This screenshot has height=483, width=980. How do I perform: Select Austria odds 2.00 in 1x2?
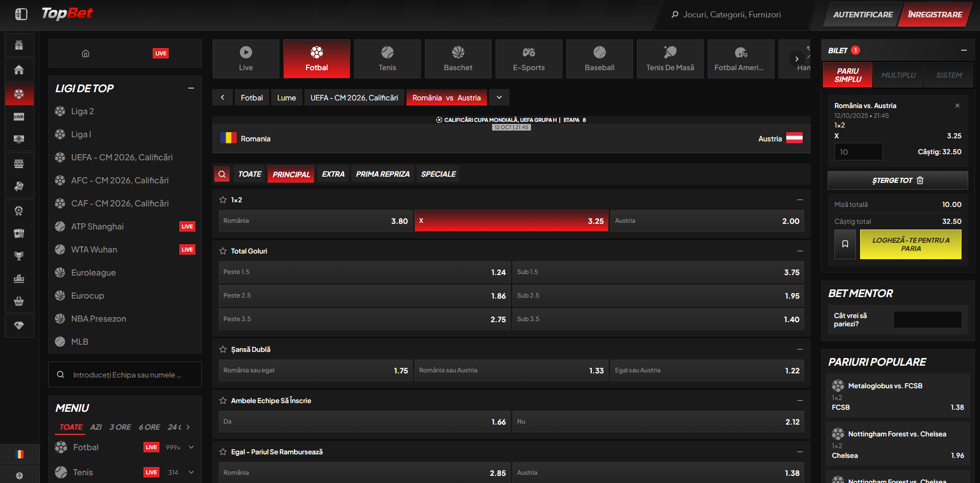click(x=707, y=221)
